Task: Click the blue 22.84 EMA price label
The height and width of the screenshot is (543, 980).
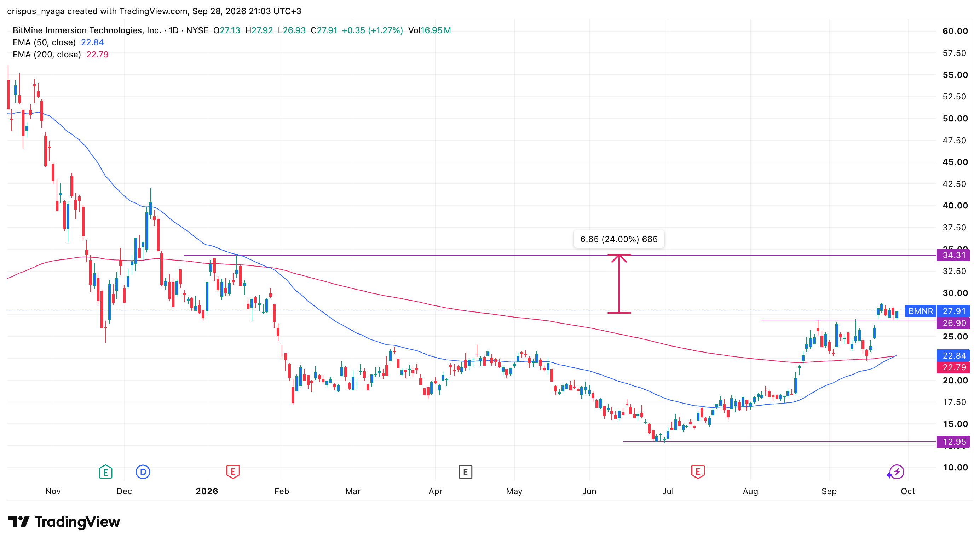Action: pos(953,355)
